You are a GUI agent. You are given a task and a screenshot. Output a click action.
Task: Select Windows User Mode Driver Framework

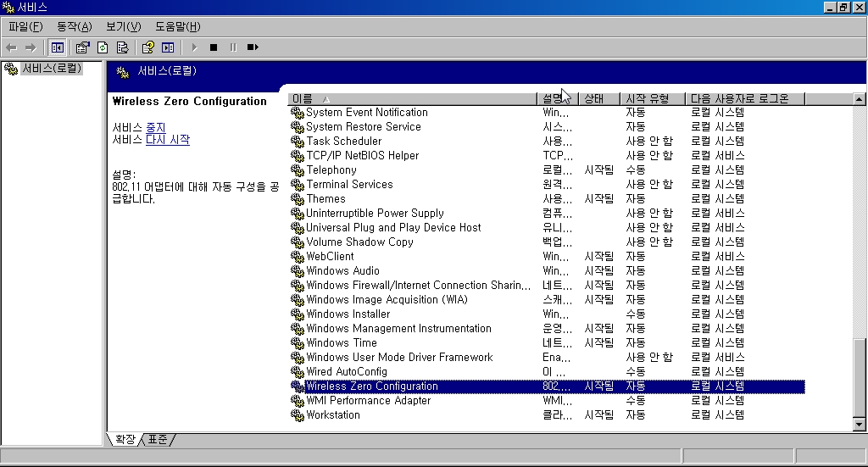coord(399,357)
